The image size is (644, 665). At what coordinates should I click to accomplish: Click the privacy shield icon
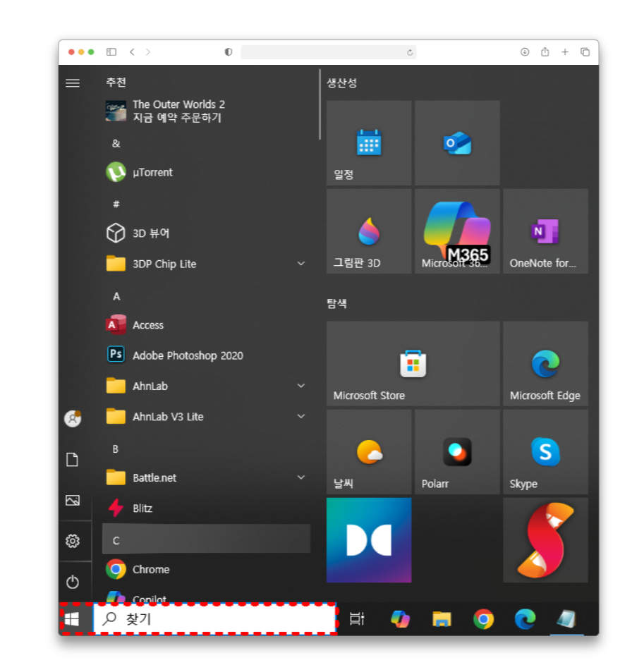pos(229,51)
